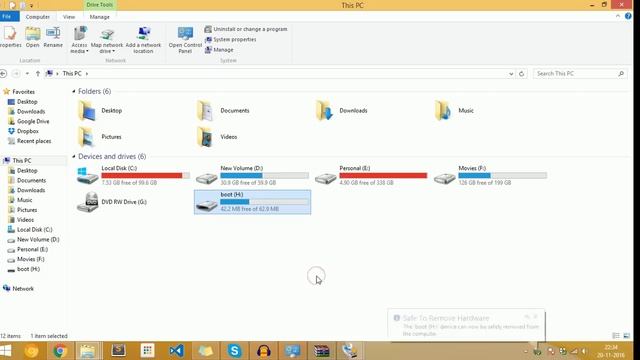Viewport: 640px width, 360px height.
Task: Expand the address bar history dropdown
Action: 511,73
